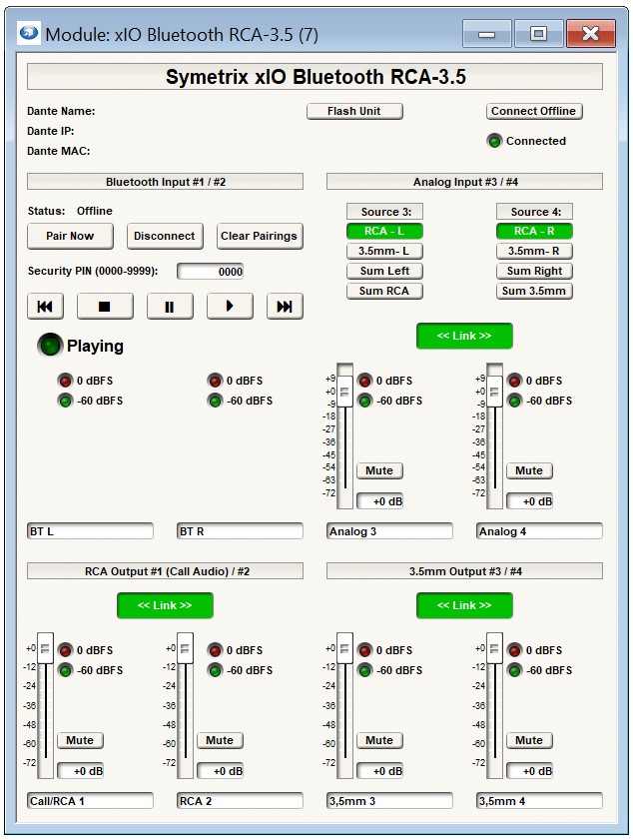633x840 pixels.
Task: Click RCA 2 gain value field
Action: click(x=220, y=771)
